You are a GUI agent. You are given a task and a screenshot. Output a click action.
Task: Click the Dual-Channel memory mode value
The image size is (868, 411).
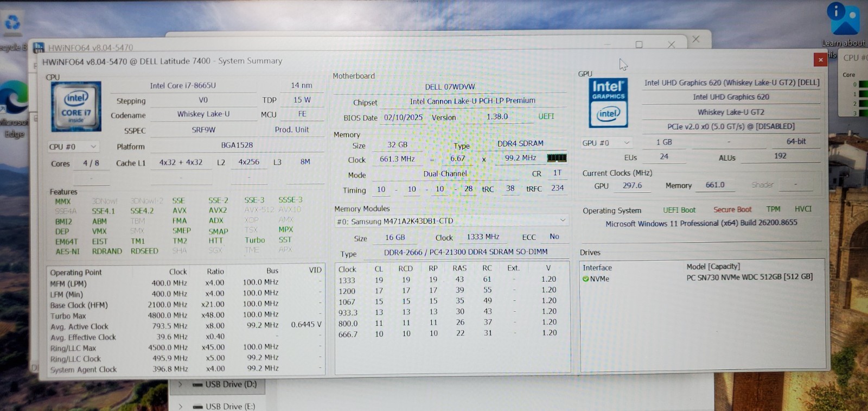pos(445,174)
